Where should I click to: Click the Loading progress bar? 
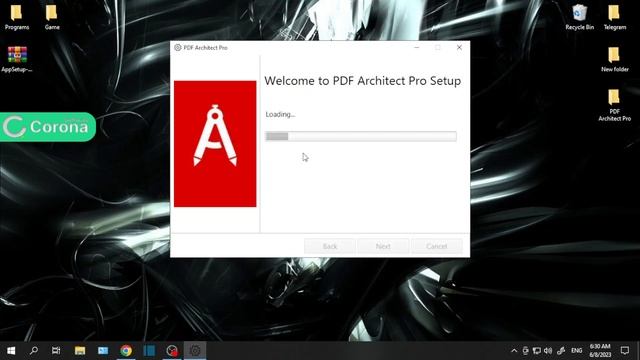(x=361, y=136)
